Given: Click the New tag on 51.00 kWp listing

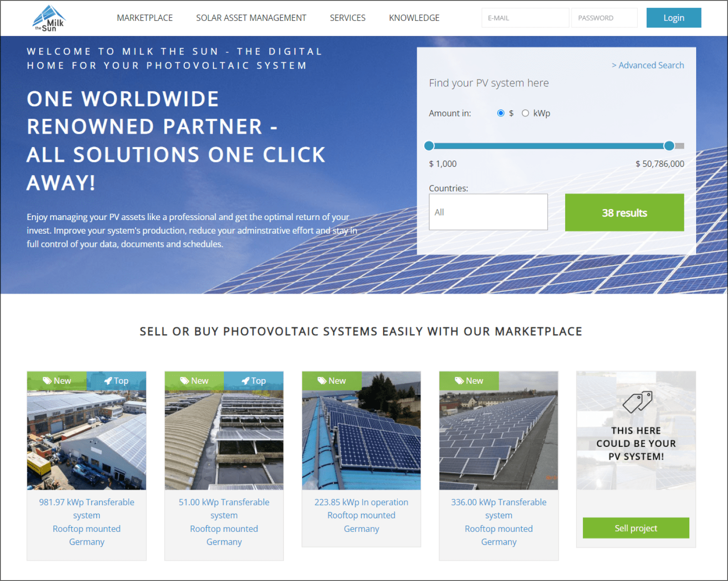Looking at the screenshot, I should click(194, 381).
